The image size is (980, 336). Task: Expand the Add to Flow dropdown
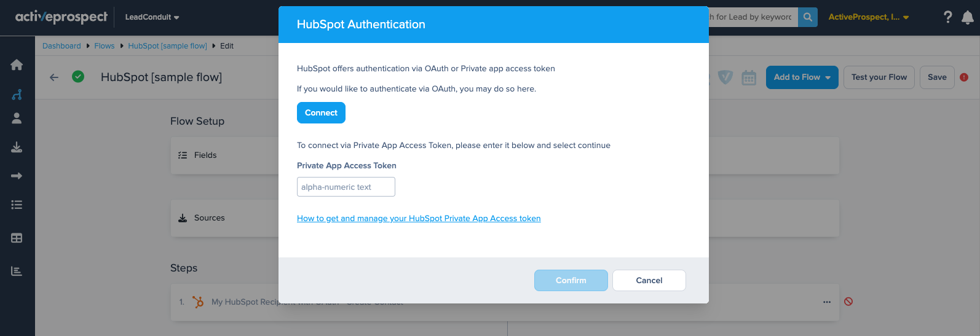(802, 77)
